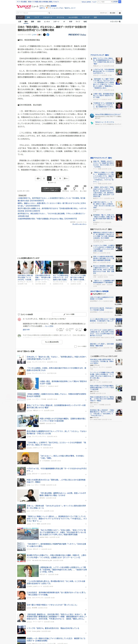The image size is (138, 644).
Task: Open 外国人の派遣社員39.9万人 recommended article
Action: pos(56,481)
